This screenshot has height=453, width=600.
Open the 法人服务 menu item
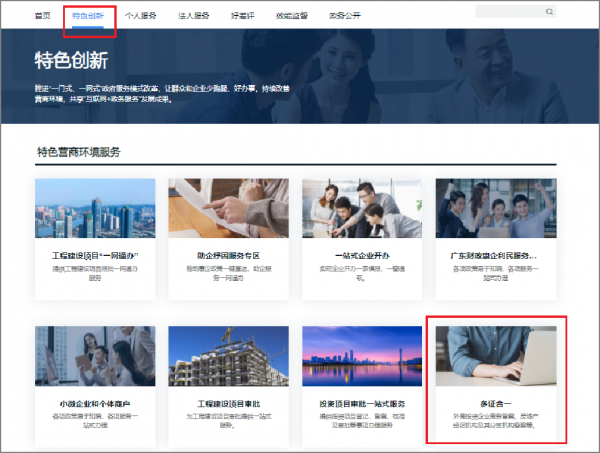click(194, 16)
